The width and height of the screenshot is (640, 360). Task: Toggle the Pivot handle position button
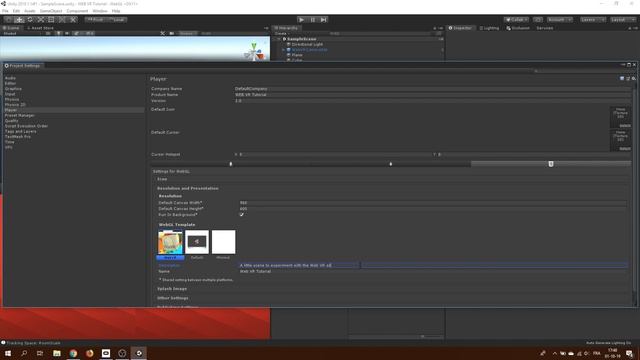(96, 20)
